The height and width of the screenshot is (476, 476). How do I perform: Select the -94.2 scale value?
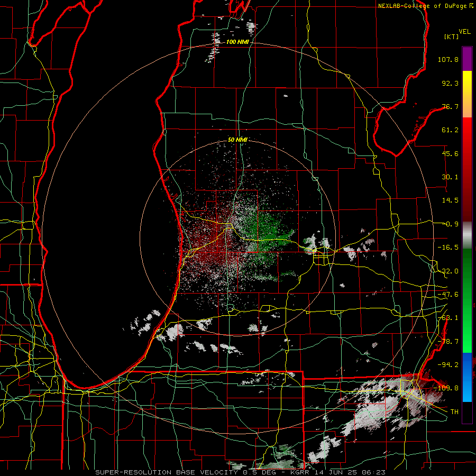tap(448, 364)
